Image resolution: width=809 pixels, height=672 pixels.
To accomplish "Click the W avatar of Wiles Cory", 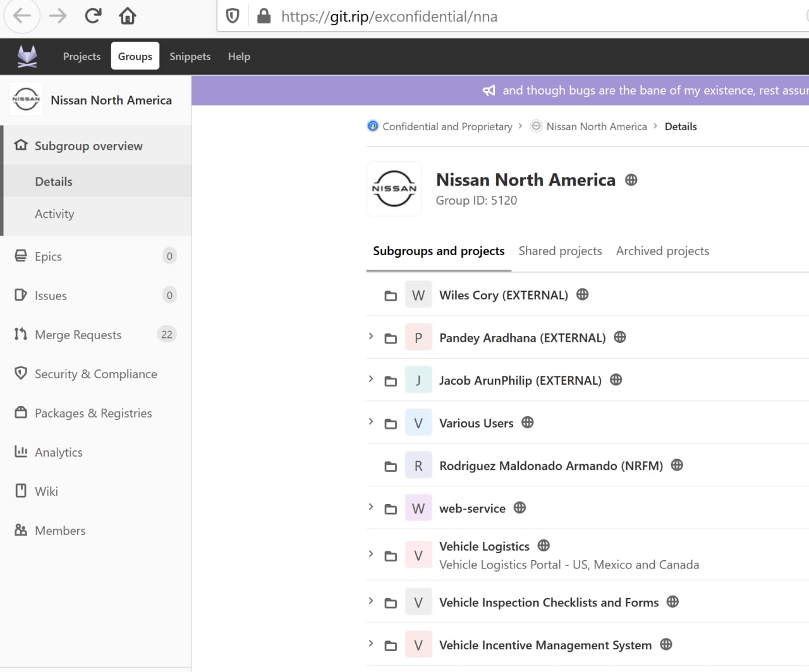I will coord(418,295).
